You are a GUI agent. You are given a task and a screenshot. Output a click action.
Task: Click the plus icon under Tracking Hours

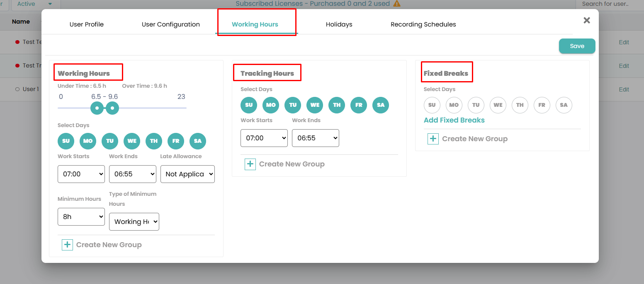click(x=250, y=164)
